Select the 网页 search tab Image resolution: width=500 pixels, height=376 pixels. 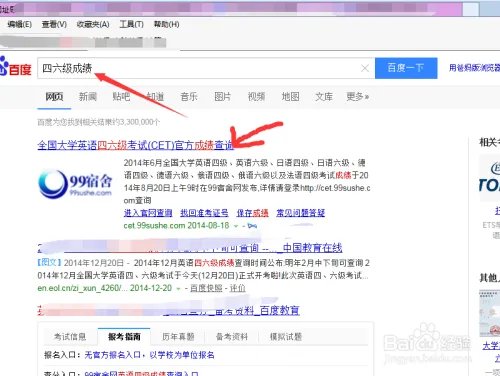[x=54, y=97]
